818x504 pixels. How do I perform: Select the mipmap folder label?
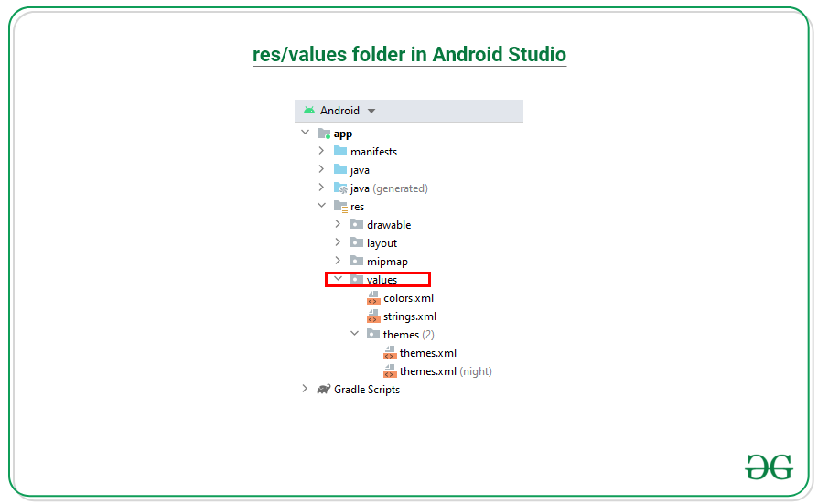pyautogui.click(x=387, y=262)
